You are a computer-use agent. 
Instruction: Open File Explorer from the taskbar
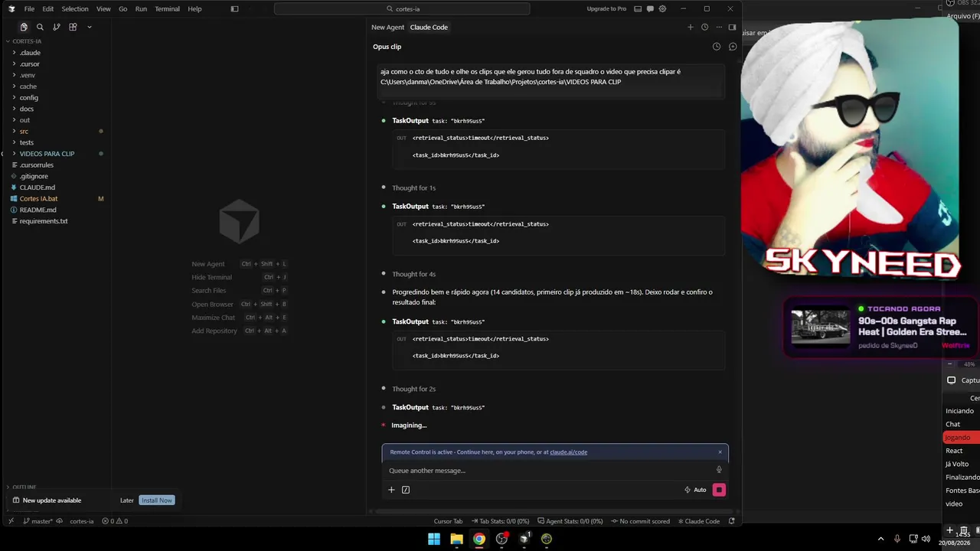click(x=456, y=539)
